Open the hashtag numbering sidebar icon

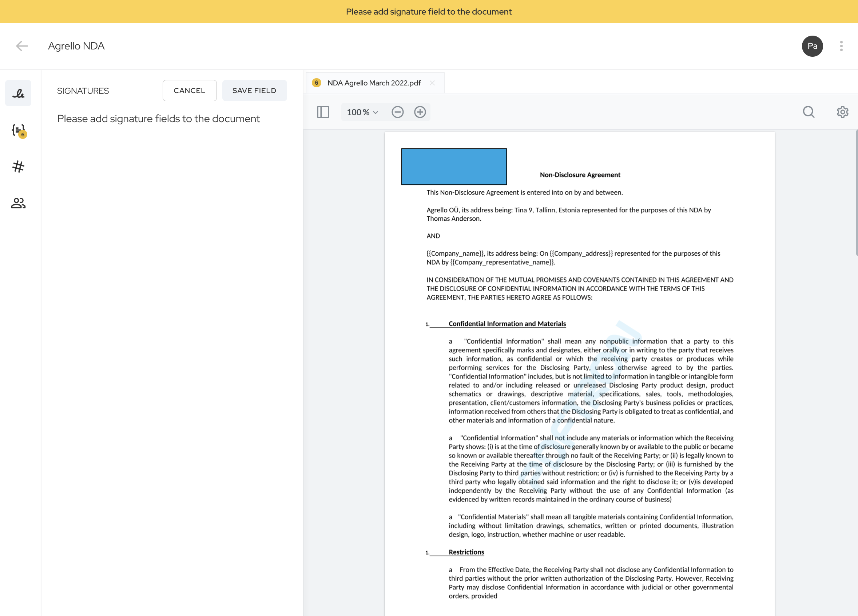point(18,167)
